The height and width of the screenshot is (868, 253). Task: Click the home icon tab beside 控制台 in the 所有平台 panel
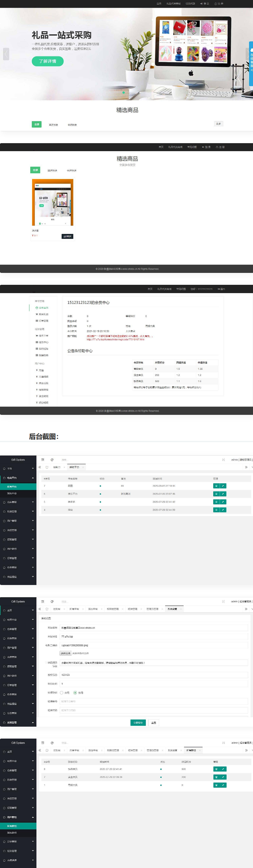point(47,467)
